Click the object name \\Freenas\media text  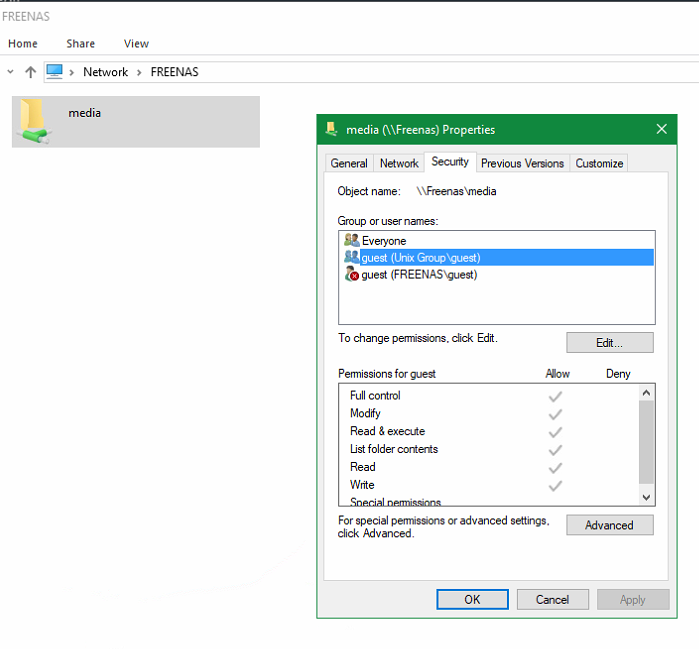pyautogui.click(x=456, y=191)
